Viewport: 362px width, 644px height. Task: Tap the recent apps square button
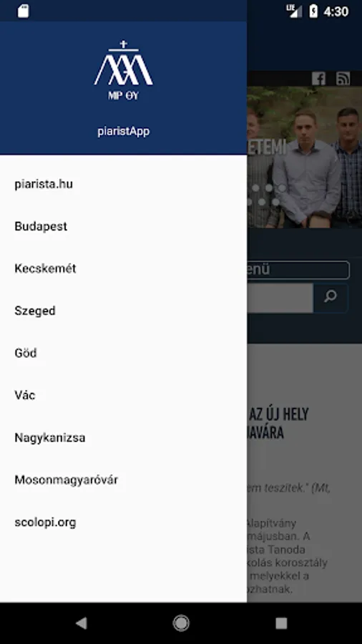(x=281, y=623)
